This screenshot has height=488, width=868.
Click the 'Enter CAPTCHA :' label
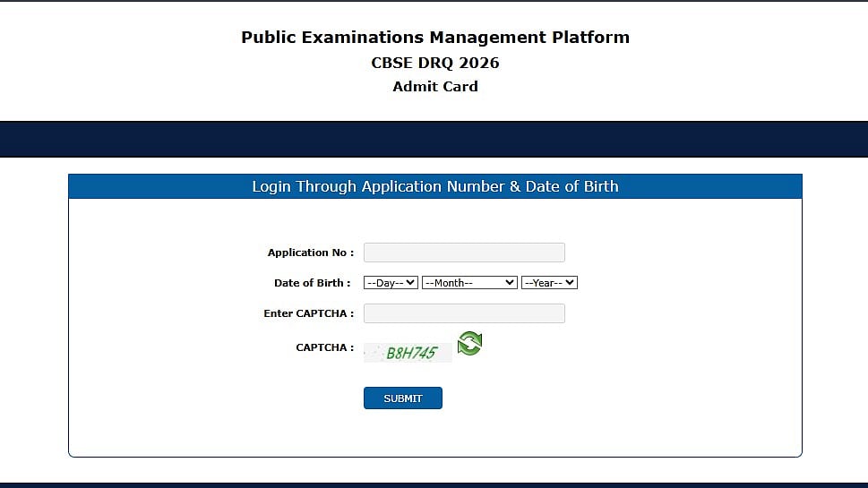(308, 313)
